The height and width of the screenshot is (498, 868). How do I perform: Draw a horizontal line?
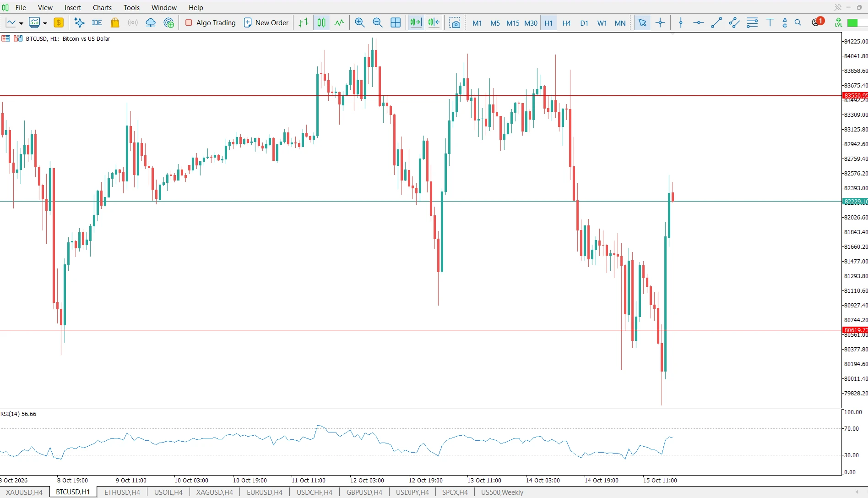click(699, 22)
